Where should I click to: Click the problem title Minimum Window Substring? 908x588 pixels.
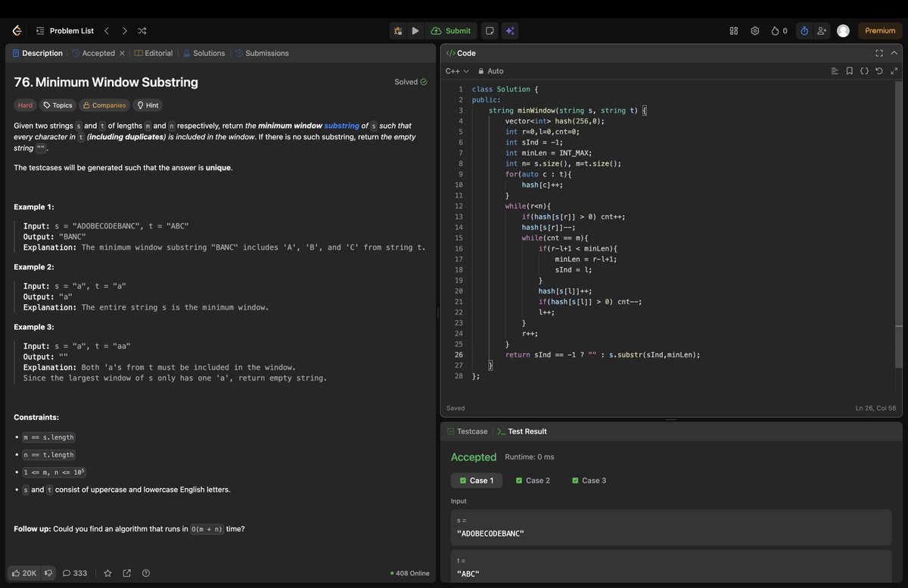(x=106, y=82)
